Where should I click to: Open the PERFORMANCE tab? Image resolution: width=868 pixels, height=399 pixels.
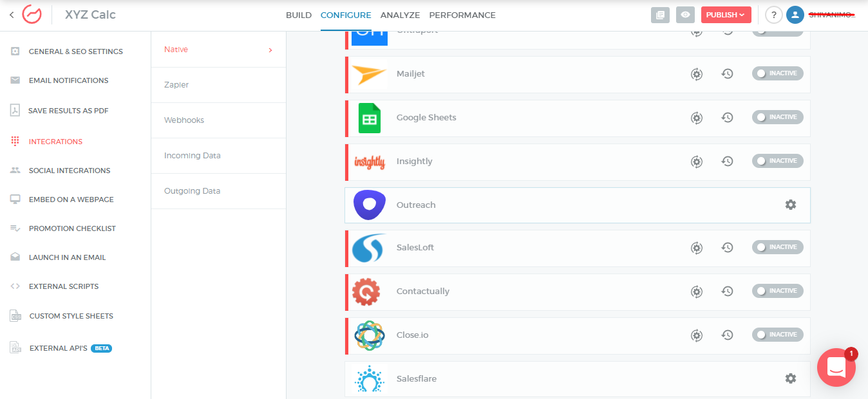pyautogui.click(x=462, y=15)
